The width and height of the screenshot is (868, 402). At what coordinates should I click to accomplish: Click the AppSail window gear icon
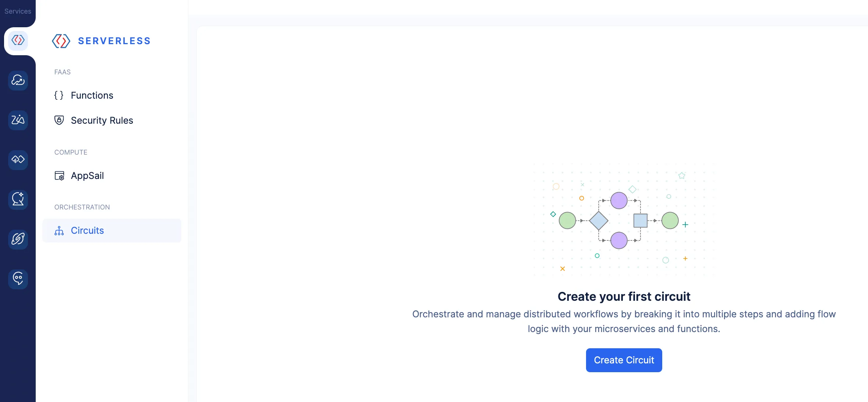(59, 176)
